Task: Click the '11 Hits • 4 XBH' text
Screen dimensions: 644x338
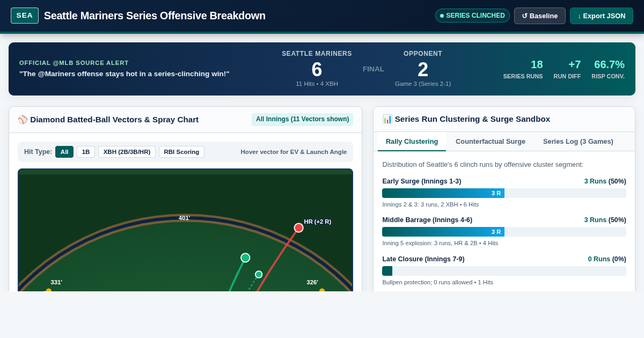Action: coord(317,84)
